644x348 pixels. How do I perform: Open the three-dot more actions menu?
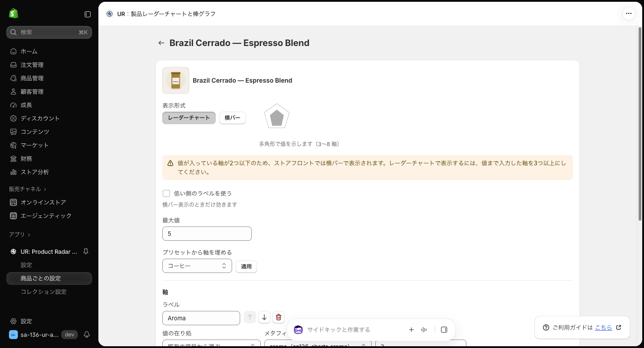pos(629,13)
